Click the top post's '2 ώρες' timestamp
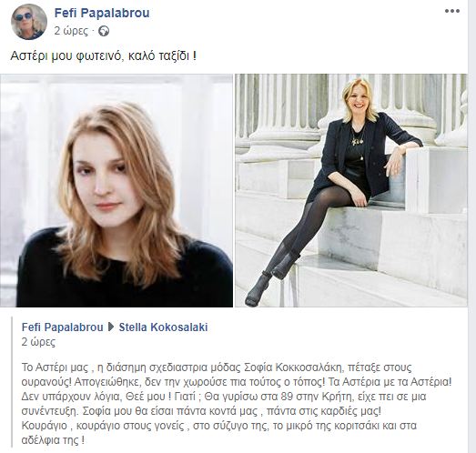The image size is (476, 453). coord(71,31)
